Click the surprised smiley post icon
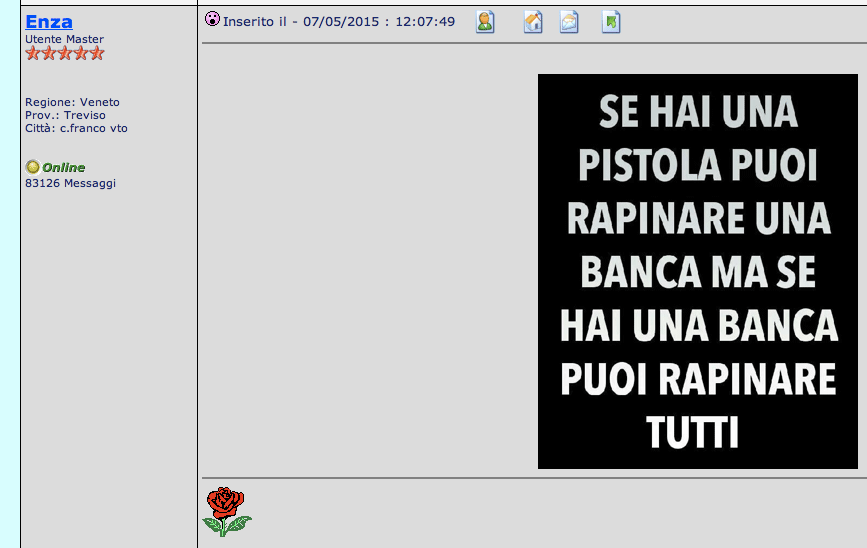Screen dimensions: 867x548 point(212,19)
